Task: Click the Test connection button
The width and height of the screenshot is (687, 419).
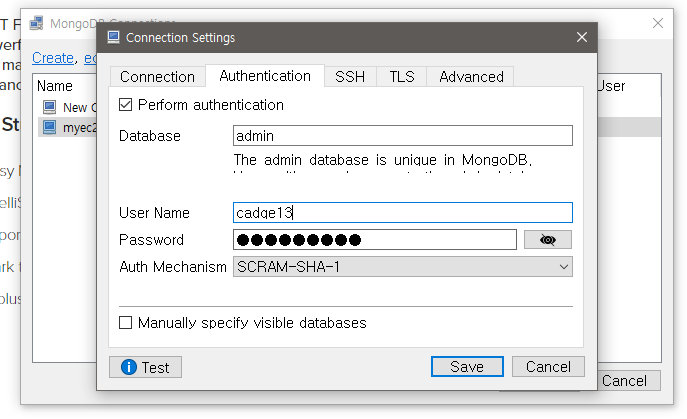Action: 145,367
